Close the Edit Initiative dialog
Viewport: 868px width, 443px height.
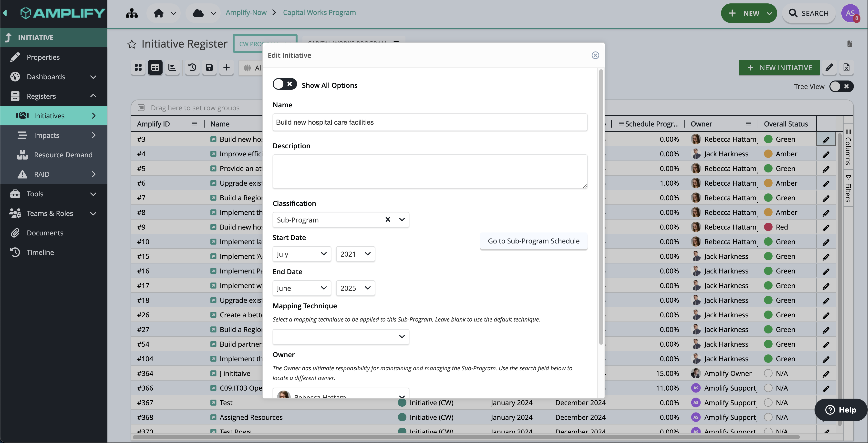(x=595, y=55)
